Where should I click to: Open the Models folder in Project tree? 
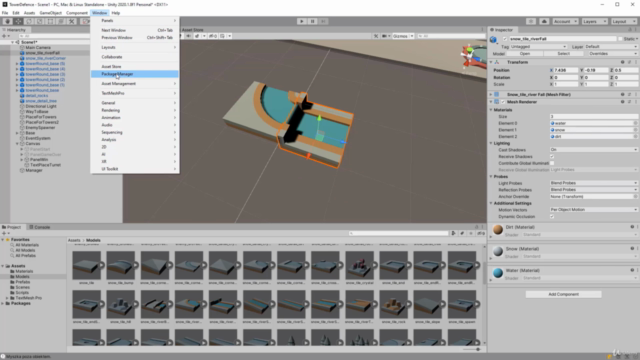tap(22, 276)
